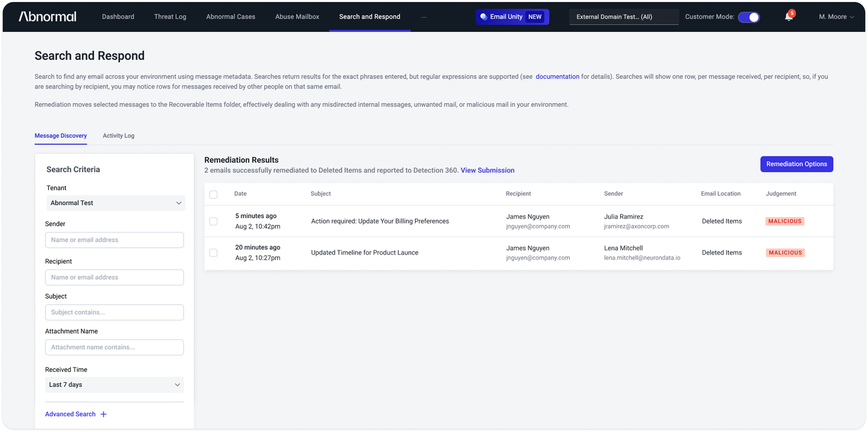Switch to the Activity Log tab
This screenshot has height=432, width=868.
pos(118,136)
